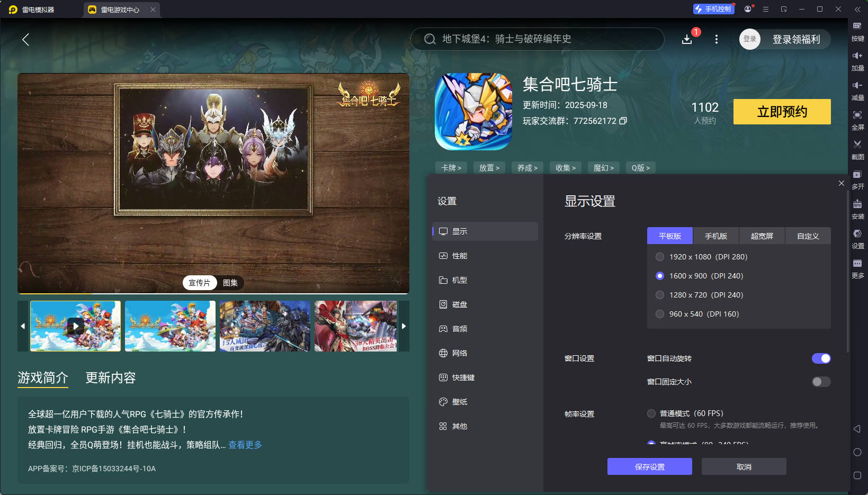This screenshot has width=868, height=495.
Task: Play the first trailer thumbnail
Action: (75, 326)
